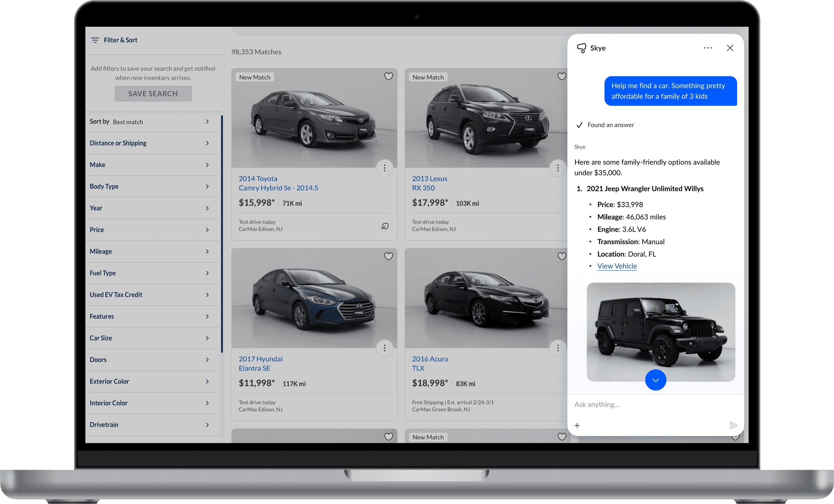834x504 pixels.
Task: Click the Skye AI assistant icon
Action: coord(580,48)
